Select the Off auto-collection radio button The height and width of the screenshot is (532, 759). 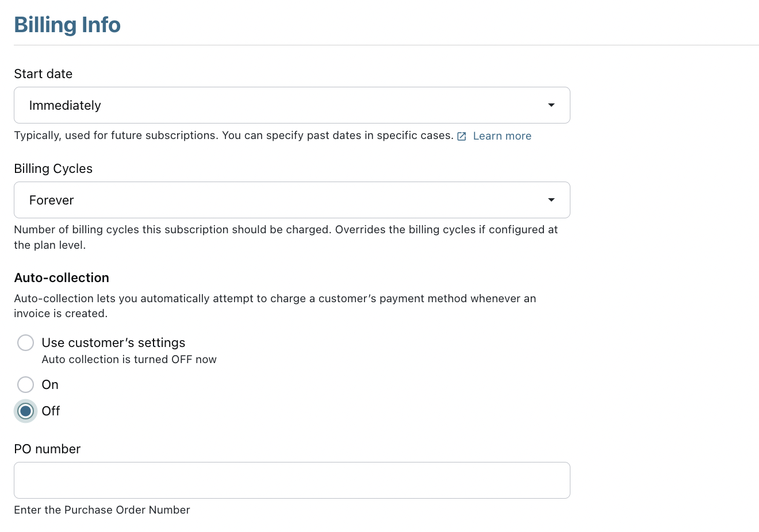(25, 411)
